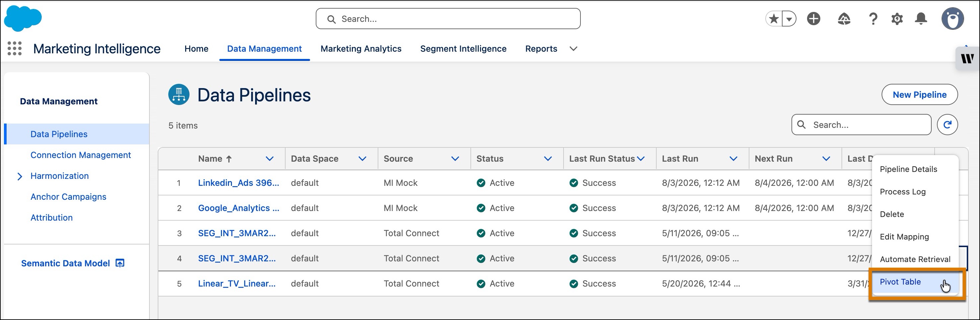Click the sort arrow next to Name
980x320 pixels.
point(229,159)
